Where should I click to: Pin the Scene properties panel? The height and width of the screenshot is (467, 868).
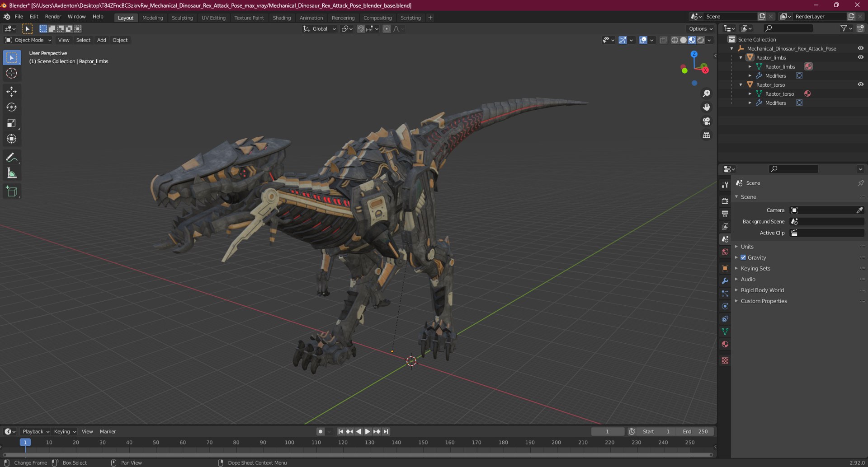(x=860, y=183)
